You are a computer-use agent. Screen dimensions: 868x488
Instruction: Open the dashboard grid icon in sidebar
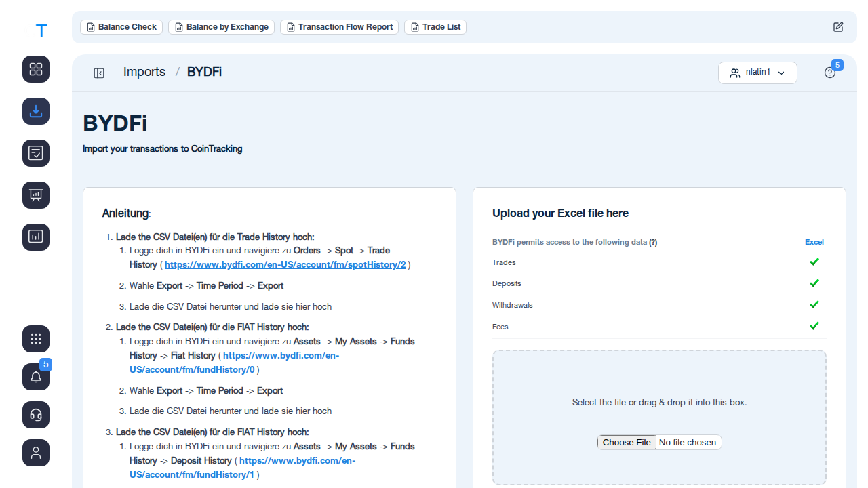tap(36, 69)
